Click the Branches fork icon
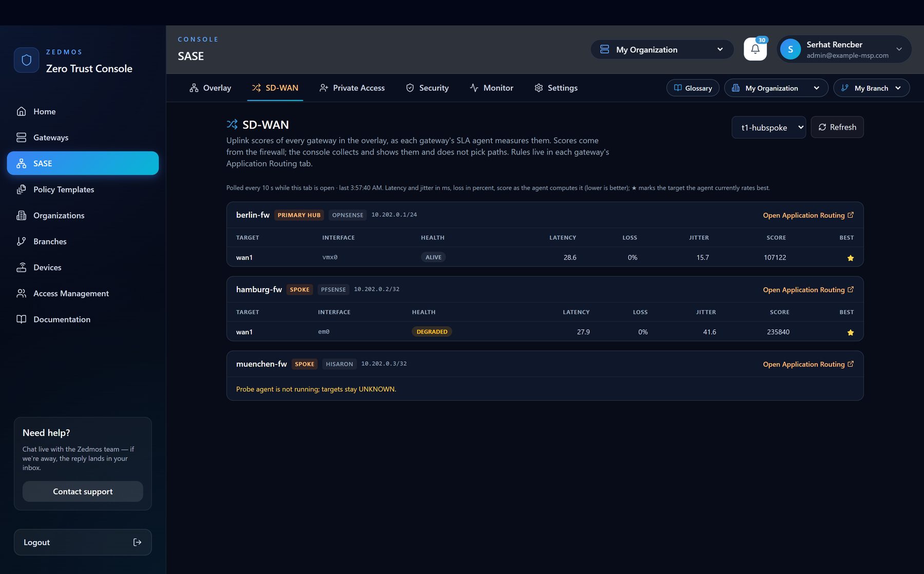The width and height of the screenshot is (924, 574). click(21, 241)
